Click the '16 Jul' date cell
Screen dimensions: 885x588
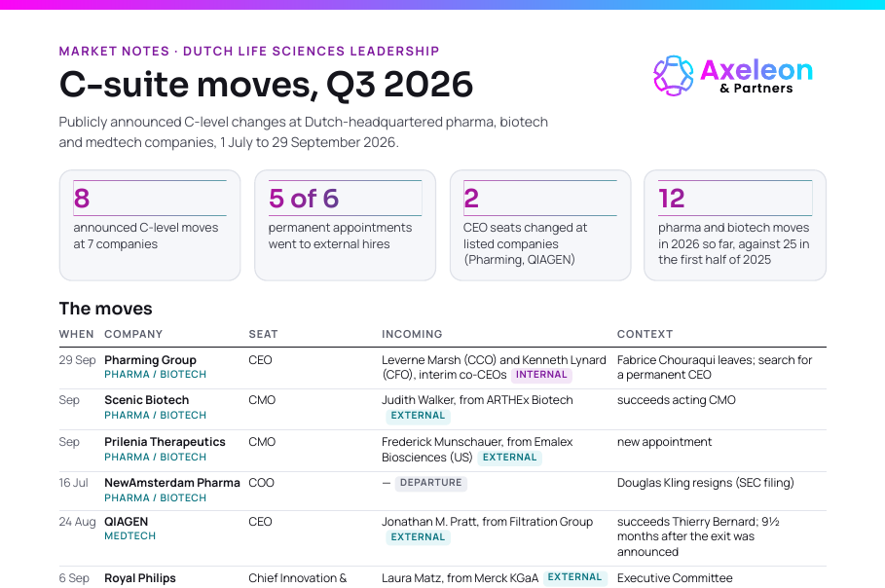point(74,483)
